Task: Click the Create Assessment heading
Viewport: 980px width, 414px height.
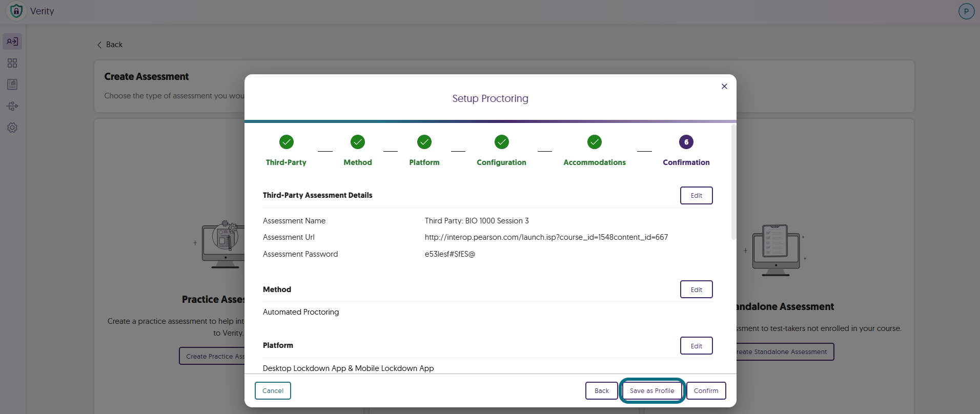Action: click(147, 76)
